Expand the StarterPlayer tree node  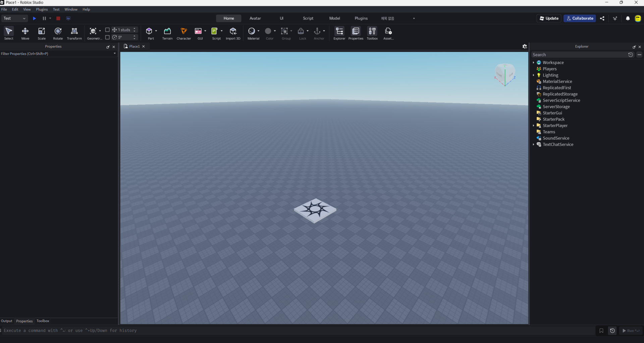(x=533, y=126)
